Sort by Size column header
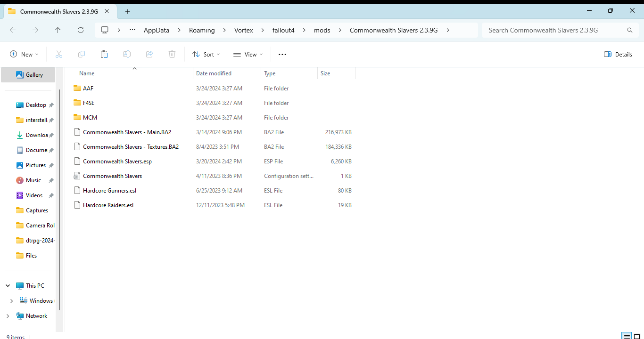644x339 pixels. point(325,73)
